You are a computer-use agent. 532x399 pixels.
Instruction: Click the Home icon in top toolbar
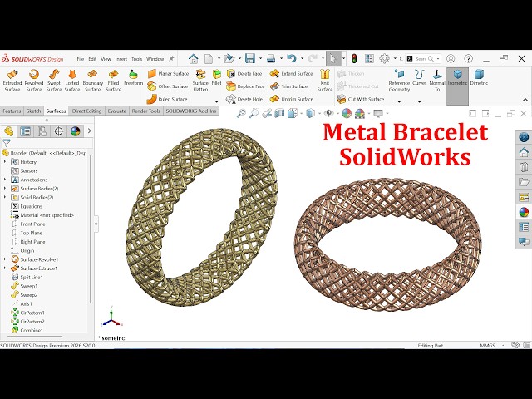coord(194,59)
